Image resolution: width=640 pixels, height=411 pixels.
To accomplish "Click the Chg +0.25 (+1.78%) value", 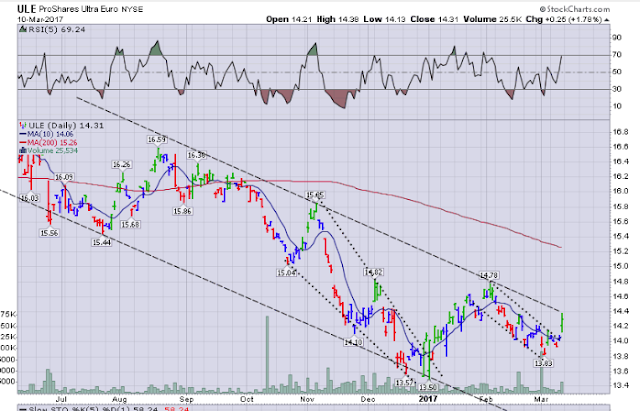I will click(564, 19).
